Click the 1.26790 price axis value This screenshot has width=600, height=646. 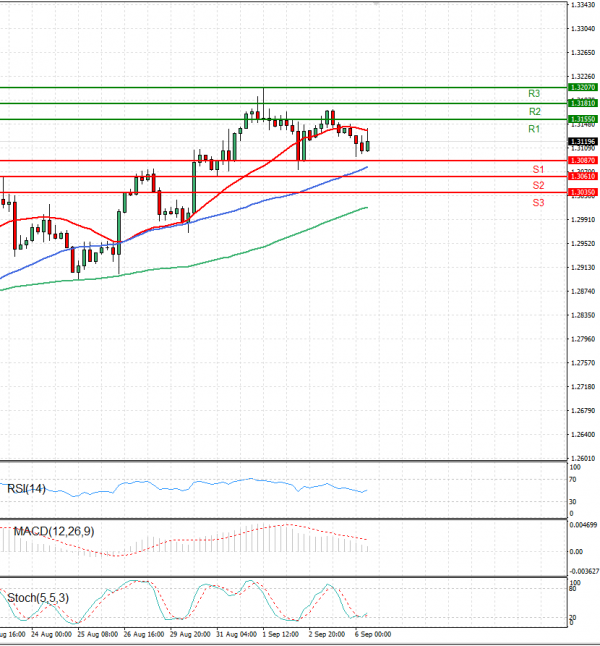coord(583,410)
